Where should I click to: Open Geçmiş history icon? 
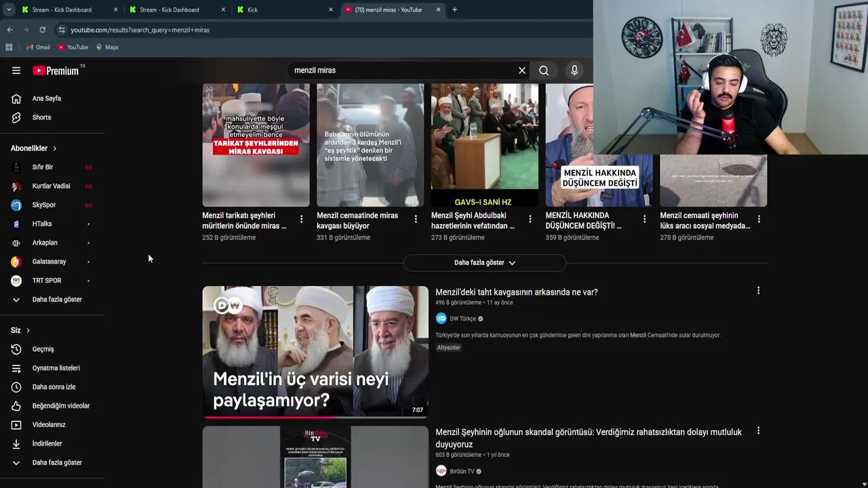(16, 349)
